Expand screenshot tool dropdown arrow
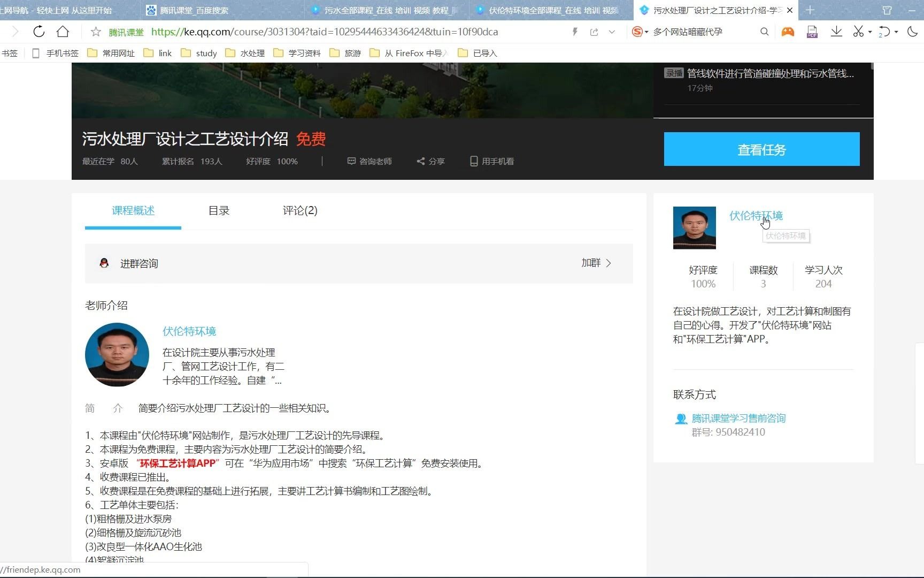The image size is (924, 578). pyautogui.click(x=870, y=32)
